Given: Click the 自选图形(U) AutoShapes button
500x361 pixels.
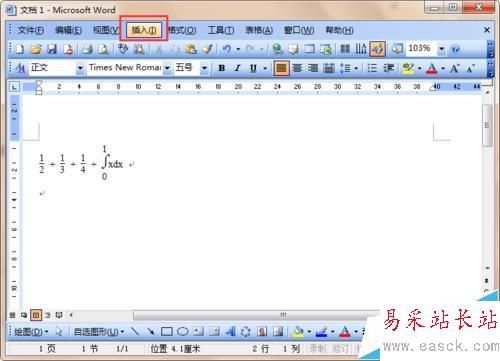Looking at the screenshot, I should point(99,332).
